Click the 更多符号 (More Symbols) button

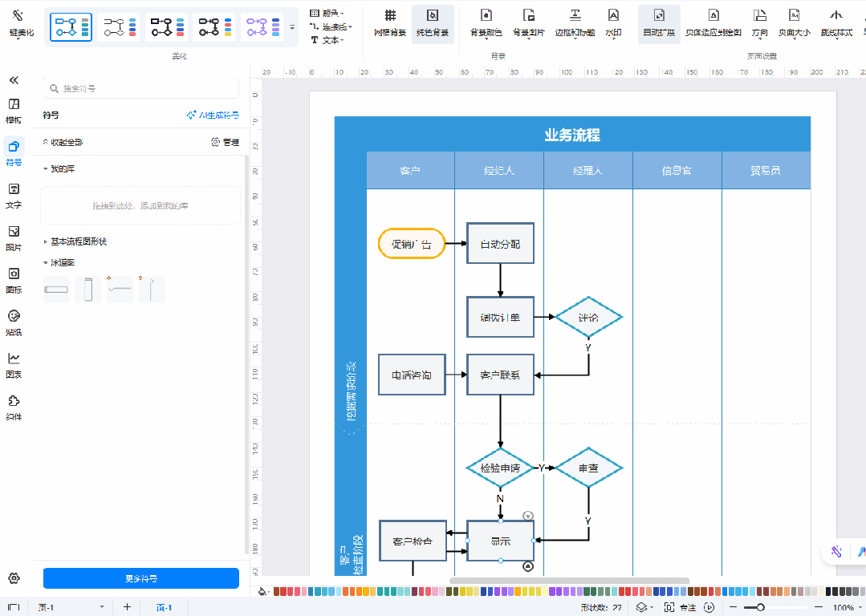coord(141,578)
